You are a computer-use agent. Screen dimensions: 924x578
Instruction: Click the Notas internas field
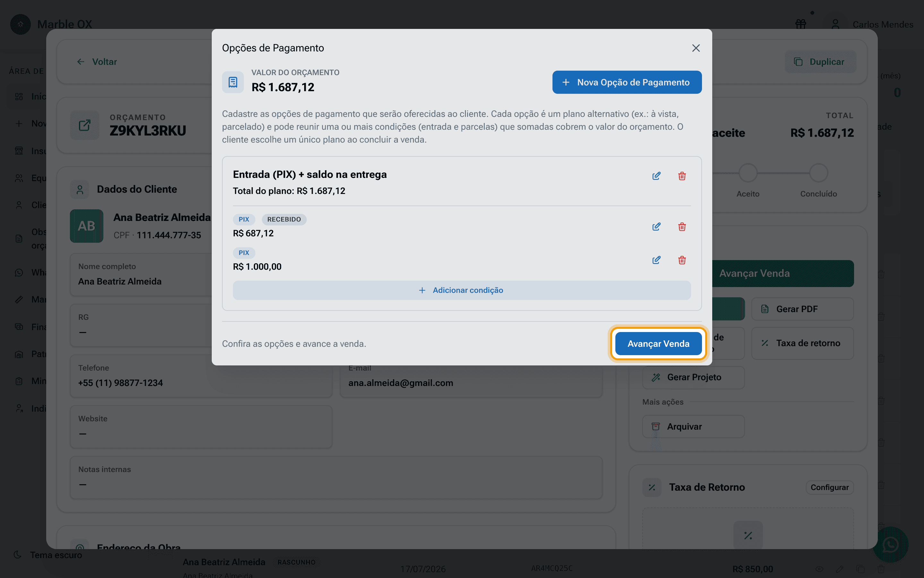coord(336,477)
